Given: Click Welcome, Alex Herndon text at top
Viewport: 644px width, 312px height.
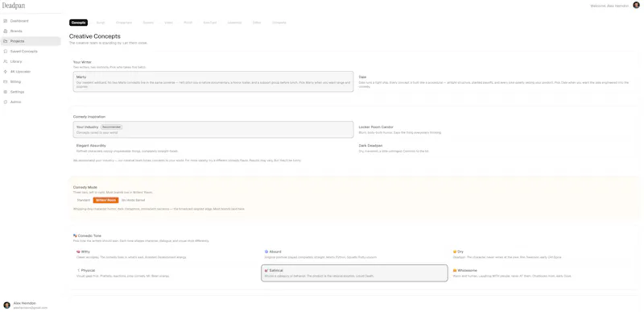Looking at the screenshot, I should point(609,6).
